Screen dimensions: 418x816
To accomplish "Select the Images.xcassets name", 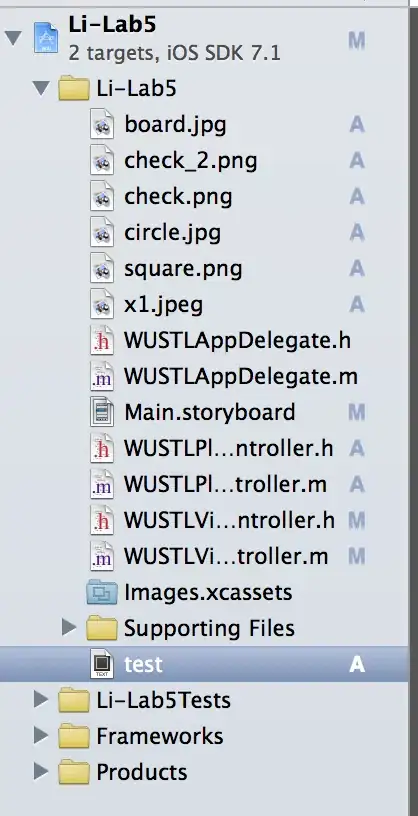I will (208, 593).
